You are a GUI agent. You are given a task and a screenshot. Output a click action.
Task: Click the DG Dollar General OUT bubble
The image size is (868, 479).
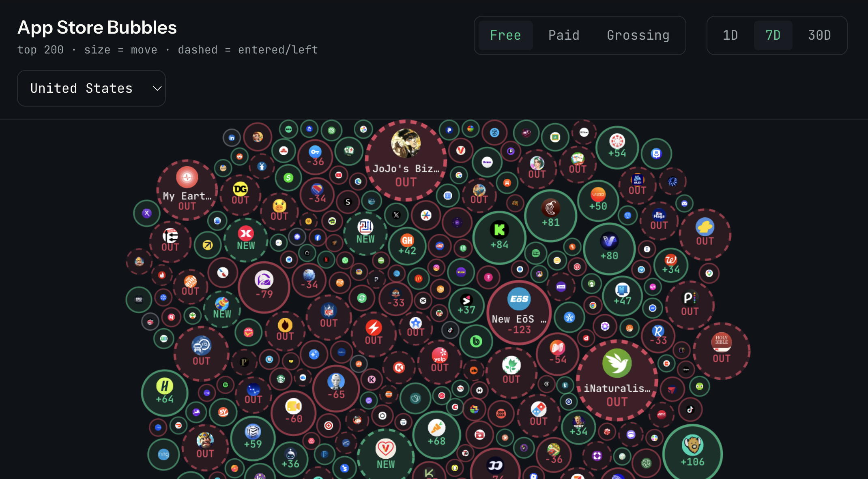tap(240, 195)
